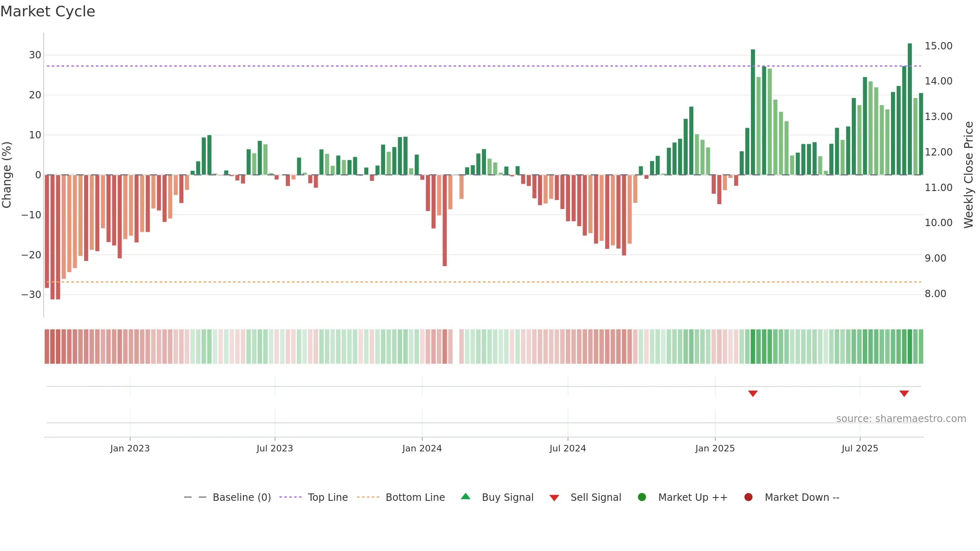This screenshot has width=980, height=551.
Task: Click the Market Cycle chart title
Action: click(x=48, y=11)
